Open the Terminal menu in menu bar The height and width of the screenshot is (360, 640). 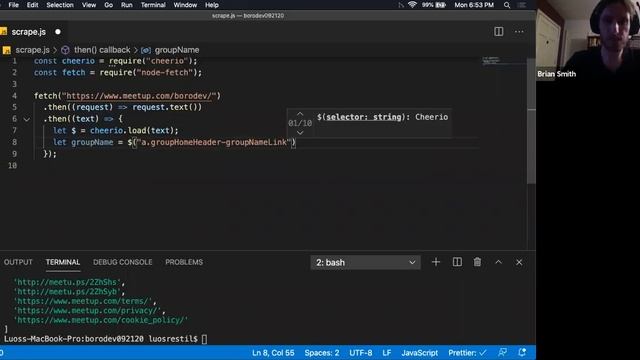153,5
